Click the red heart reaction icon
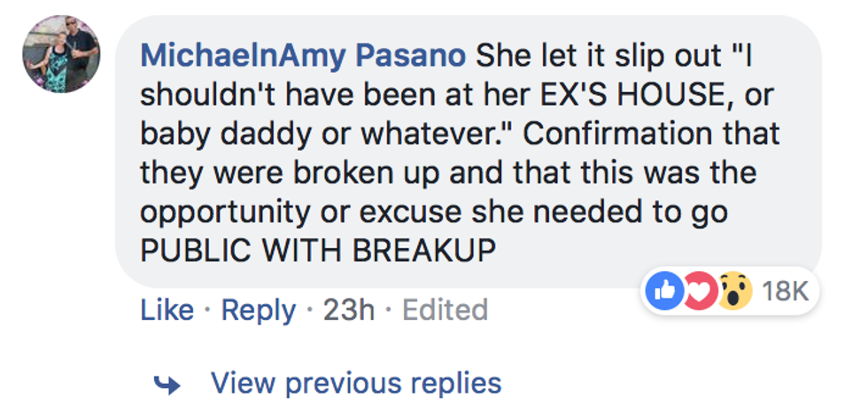Viewport: 868px width, 405px height. click(701, 289)
